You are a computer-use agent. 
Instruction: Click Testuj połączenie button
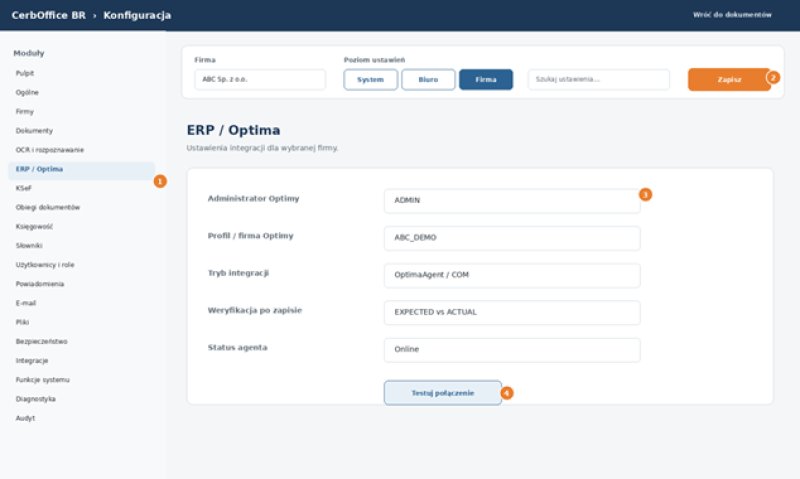(443, 393)
